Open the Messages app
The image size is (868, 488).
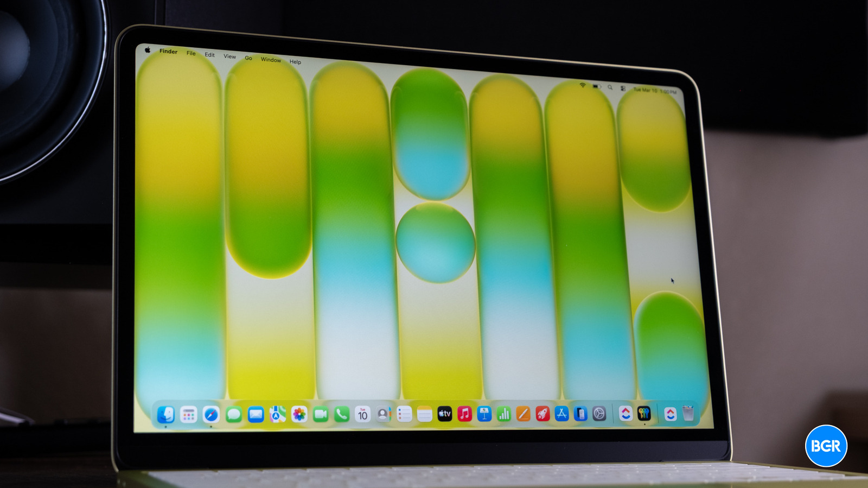point(233,415)
